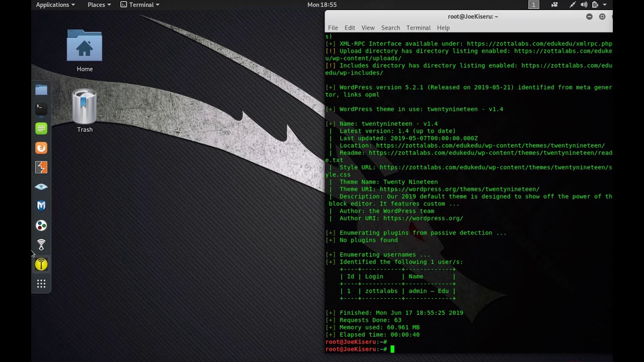Viewport: 644px width, 362px height.
Task: Click the volume speaker icon
Action: [584, 5]
